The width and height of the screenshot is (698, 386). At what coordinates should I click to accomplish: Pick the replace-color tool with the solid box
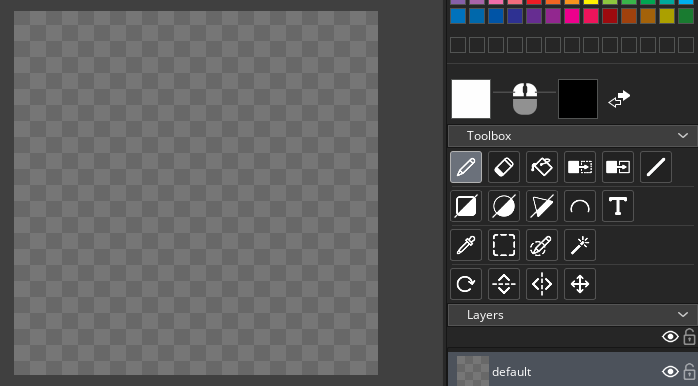tap(618, 167)
